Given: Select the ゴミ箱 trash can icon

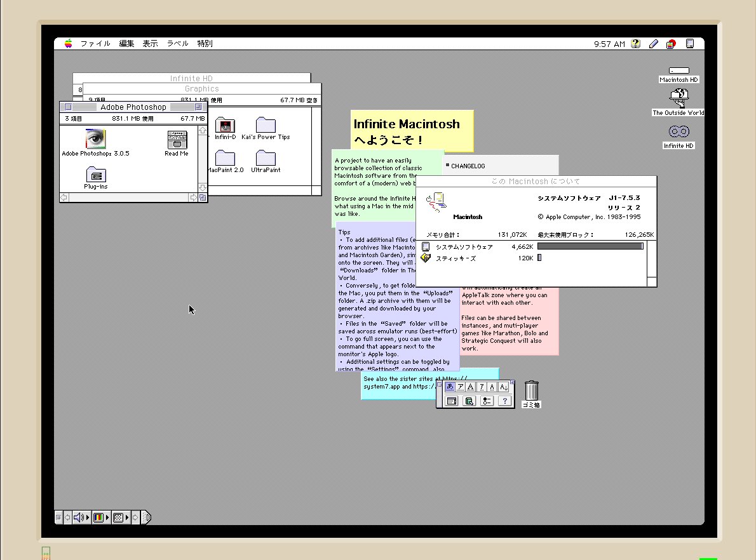Looking at the screenshot, I should (531, 390).
